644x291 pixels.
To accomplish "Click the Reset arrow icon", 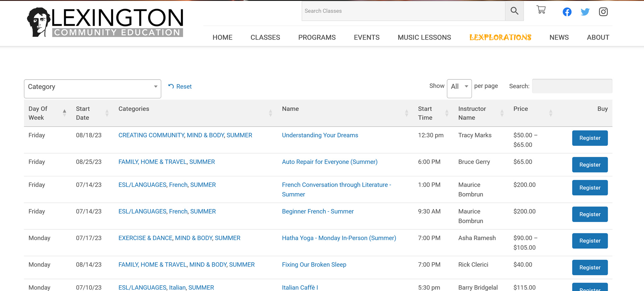I will (x=171, y=86).
